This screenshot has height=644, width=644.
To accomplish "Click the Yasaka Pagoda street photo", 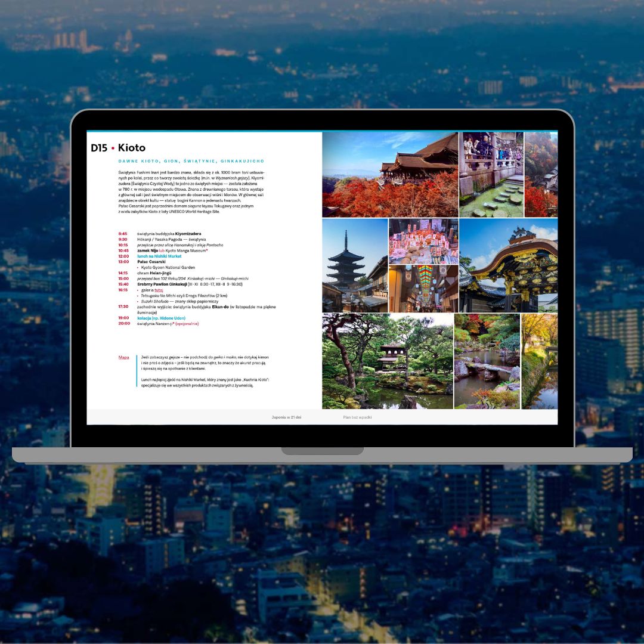I will 355,265.
